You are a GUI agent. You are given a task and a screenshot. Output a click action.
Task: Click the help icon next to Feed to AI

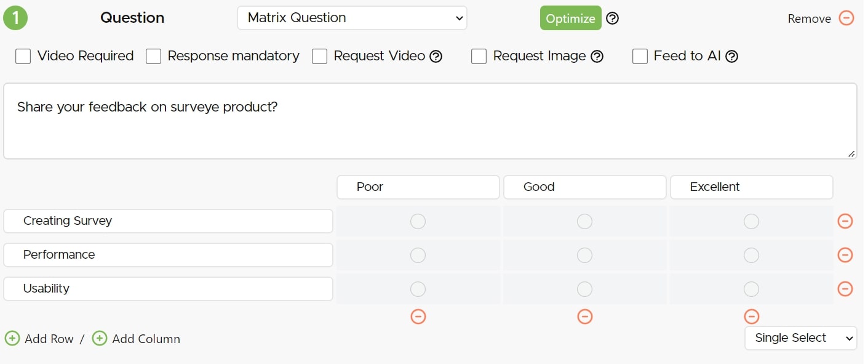731,57
